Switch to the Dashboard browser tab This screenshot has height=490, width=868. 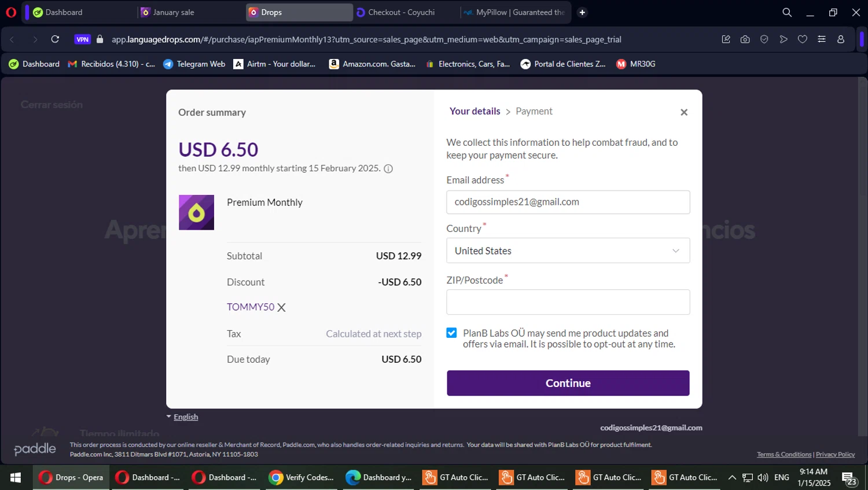pyautogui.click(x=81, y=12)
